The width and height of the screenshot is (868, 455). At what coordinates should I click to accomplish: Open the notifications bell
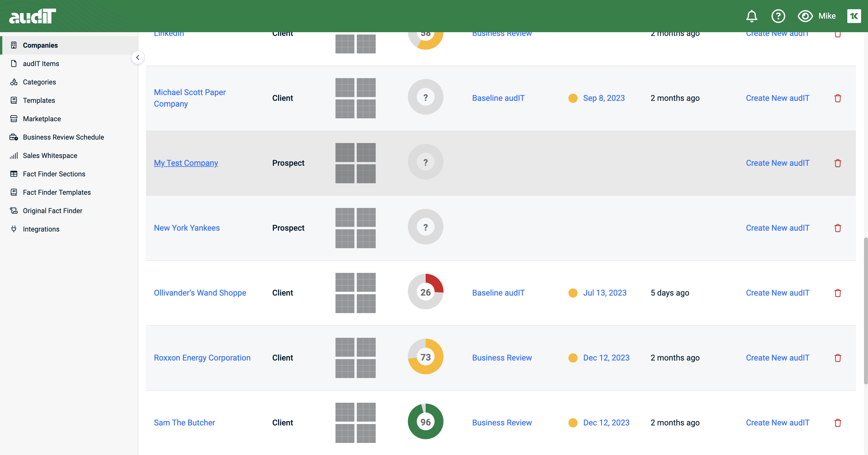point(751,16)
